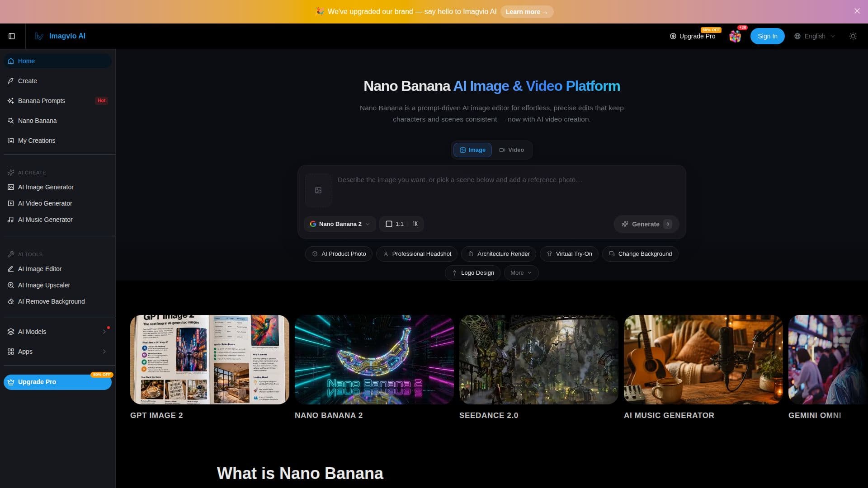Click the Hot badge on Banana Prompts
This screenshot has height=488, width=868.
[101, 101]
